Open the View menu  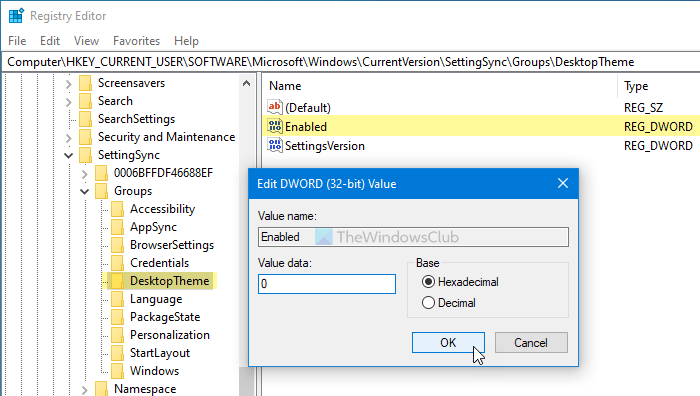point(86,41)
